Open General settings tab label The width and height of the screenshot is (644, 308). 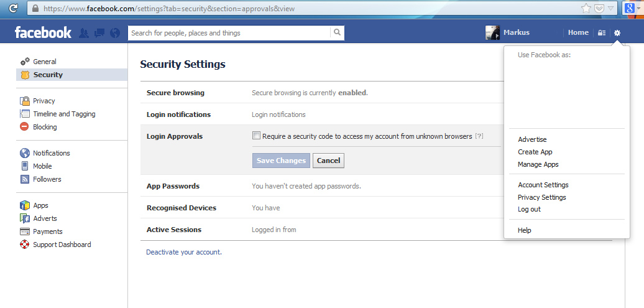[45, 62]
